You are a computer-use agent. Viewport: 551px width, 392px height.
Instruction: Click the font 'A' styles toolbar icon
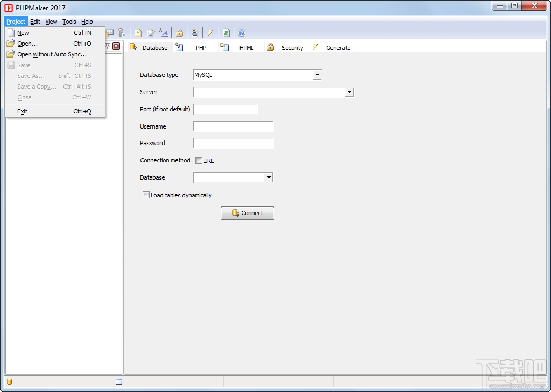coord(164,33)
